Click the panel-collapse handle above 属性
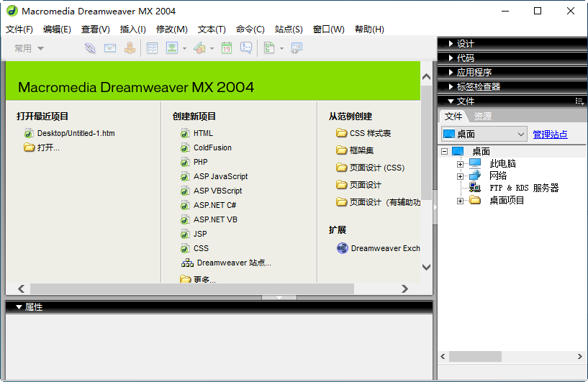This screenshot has height=382, width=588. 279,297
